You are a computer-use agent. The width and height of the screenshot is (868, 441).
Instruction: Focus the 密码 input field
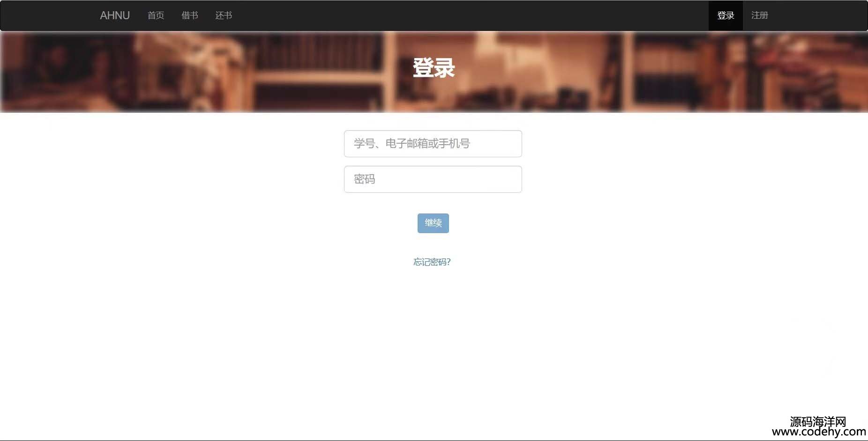tap(433, 179)
